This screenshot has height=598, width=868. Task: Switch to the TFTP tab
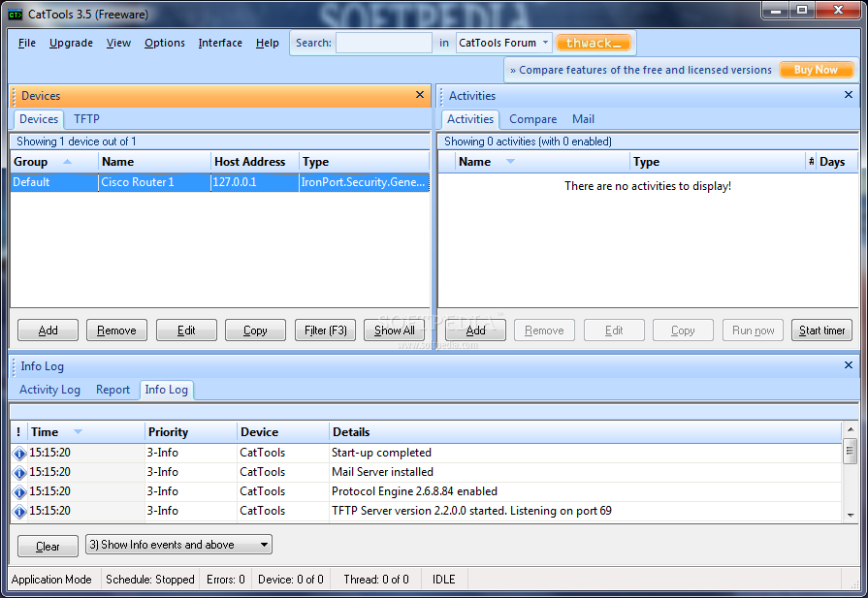[86, 119]
